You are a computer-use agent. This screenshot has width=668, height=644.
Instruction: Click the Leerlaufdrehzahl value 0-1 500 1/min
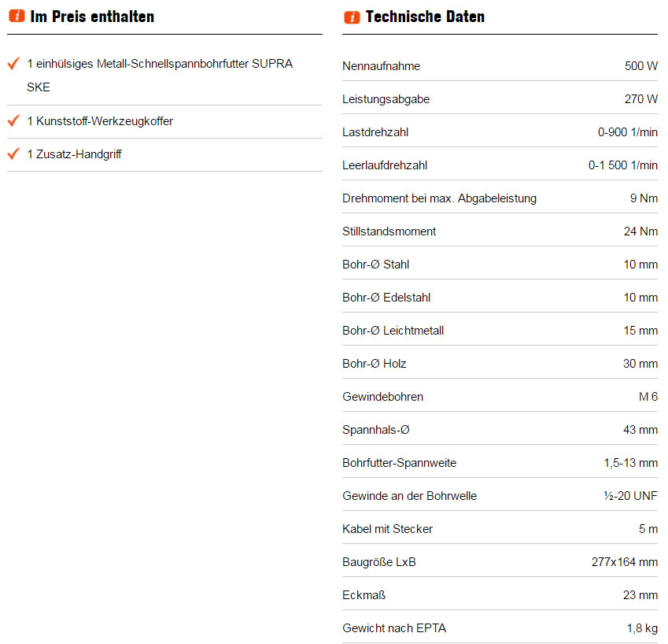click(622, 165)
